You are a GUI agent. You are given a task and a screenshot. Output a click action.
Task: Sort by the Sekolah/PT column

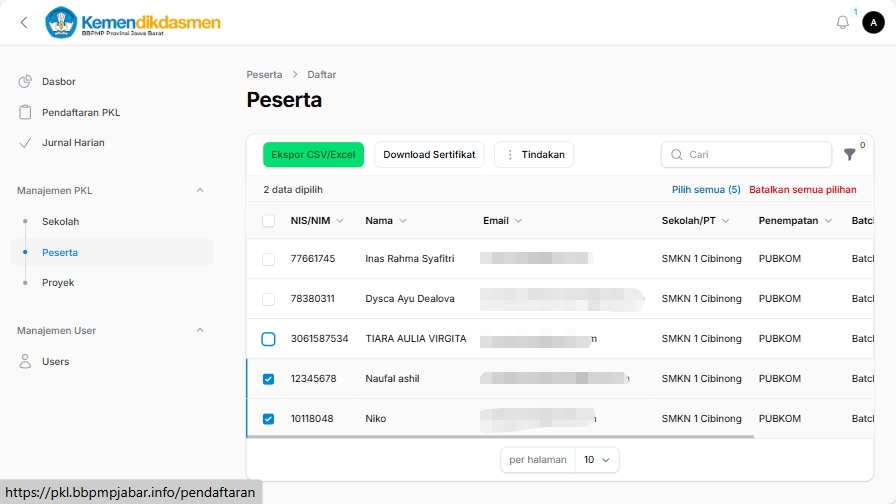[695, 221]
